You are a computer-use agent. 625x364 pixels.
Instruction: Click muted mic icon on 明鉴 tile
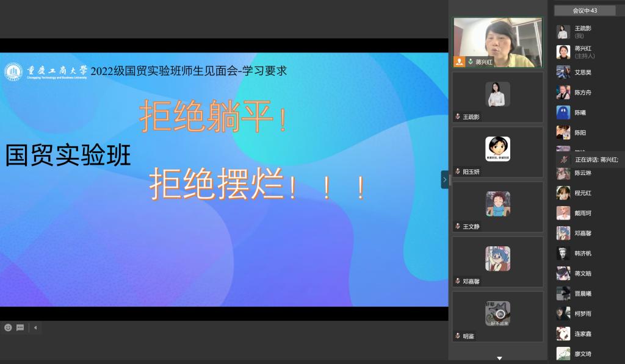click(x=458, y=336)
